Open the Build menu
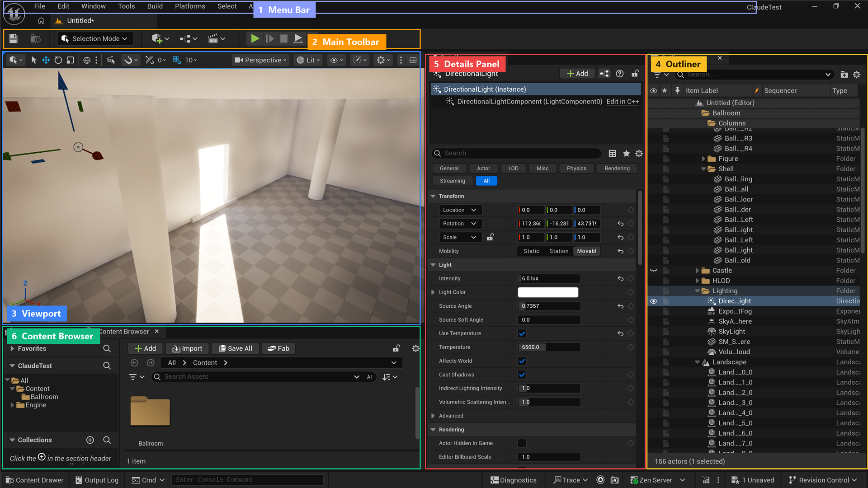Viewport: 868px width, 488px height. [155, 6]
